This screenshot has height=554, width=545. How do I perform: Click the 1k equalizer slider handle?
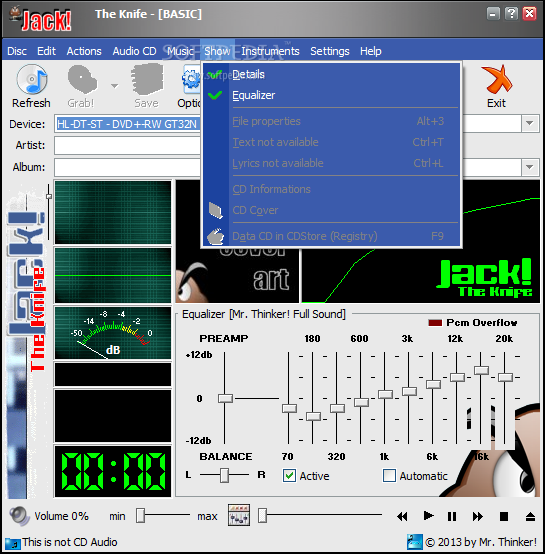coord(385,394)
